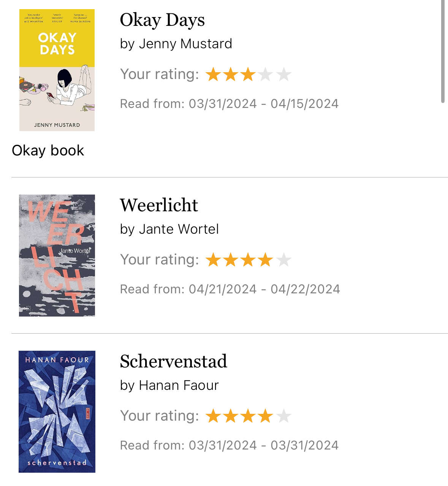Viewport: 448px width, 486px height.
Task: Click the vertical scrollbar thumb
Action: [x=443, y=51]
